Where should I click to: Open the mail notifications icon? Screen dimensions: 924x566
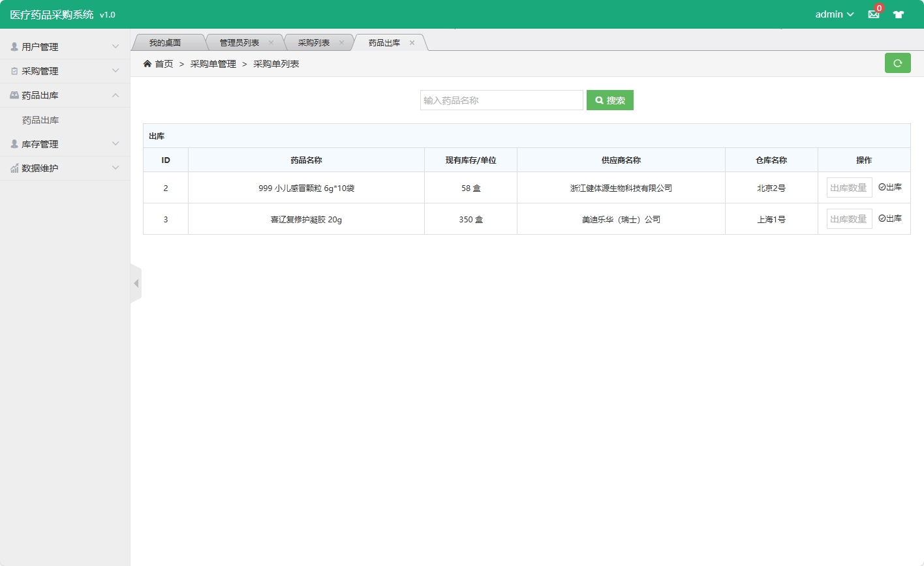[x=873, y=14]
